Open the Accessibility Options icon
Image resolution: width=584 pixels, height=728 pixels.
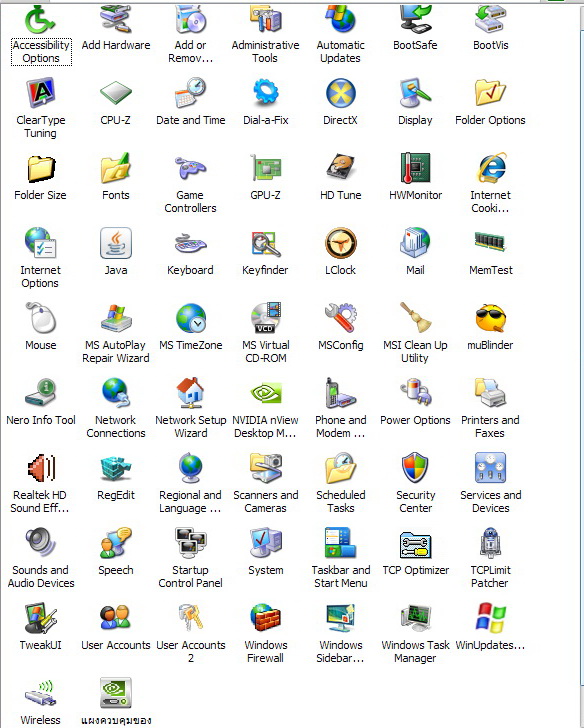coord(40,20)
